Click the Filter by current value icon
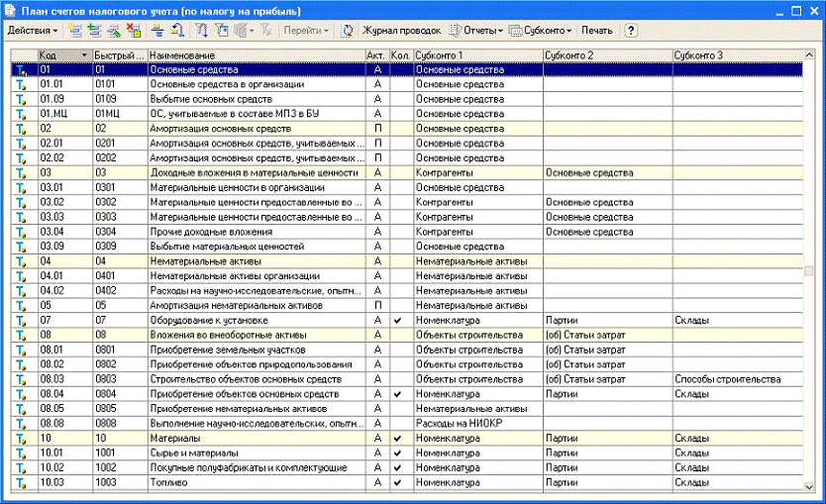This screenshot has height=504, width=826. coord(221,31)
